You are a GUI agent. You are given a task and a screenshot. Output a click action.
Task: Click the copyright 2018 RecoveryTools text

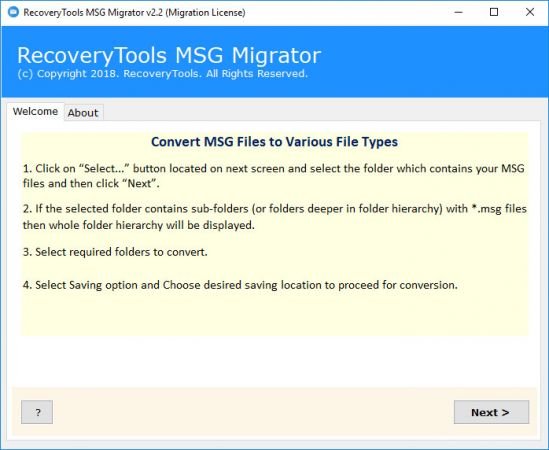[x=162, y=74]
